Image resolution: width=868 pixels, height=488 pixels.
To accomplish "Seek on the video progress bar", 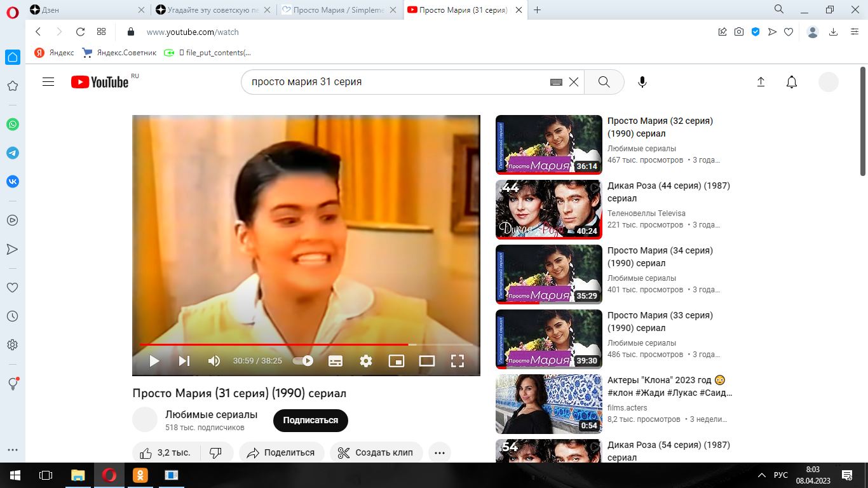I will coord(306,344).
